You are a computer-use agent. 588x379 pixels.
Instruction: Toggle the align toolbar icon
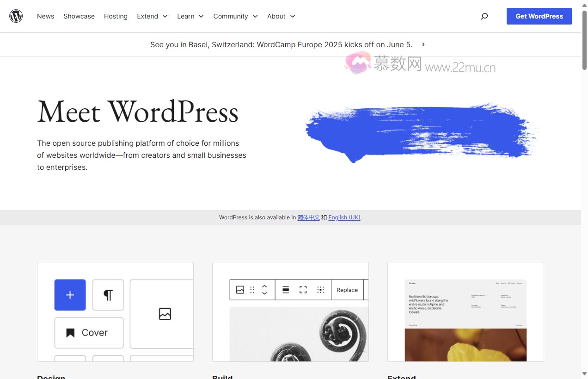[286, 290]
